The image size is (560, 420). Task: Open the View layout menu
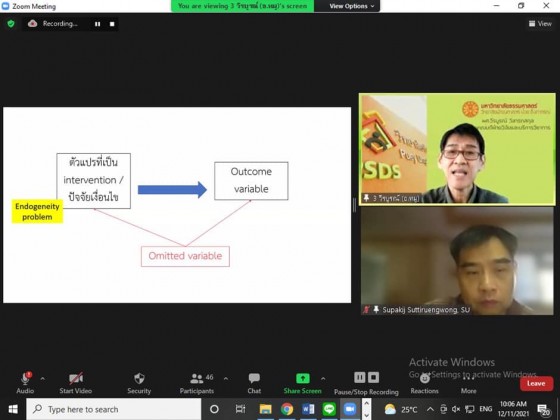540,24
